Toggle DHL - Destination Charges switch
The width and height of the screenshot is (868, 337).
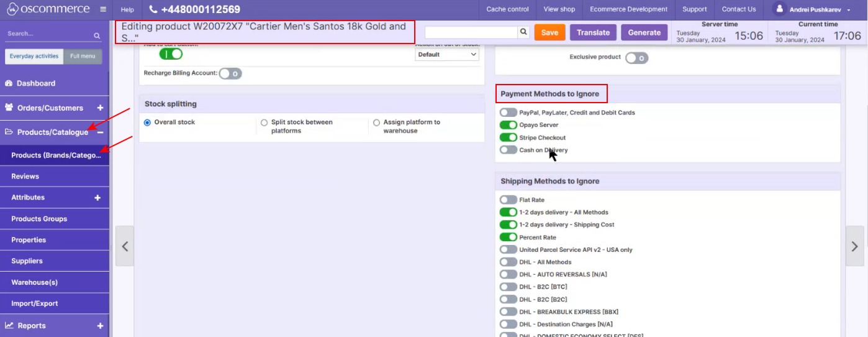pos(509,324)
